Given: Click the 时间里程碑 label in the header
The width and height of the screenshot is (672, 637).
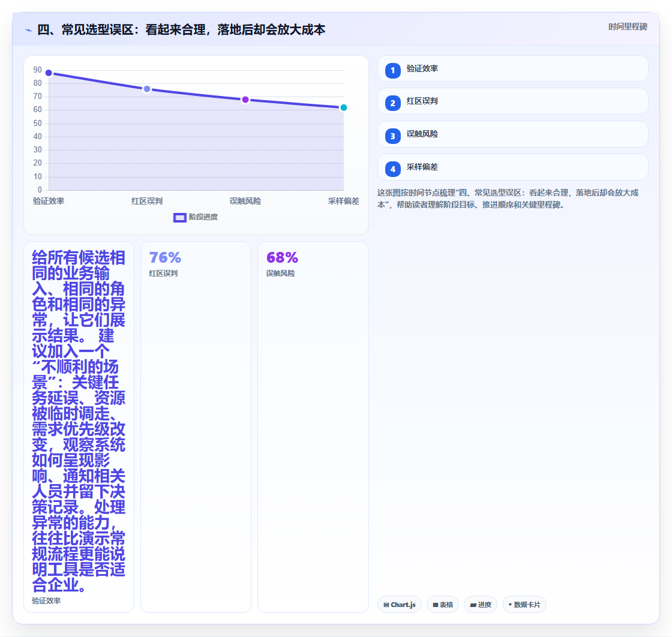Looking at the screenshot, I should click(628, 26).
